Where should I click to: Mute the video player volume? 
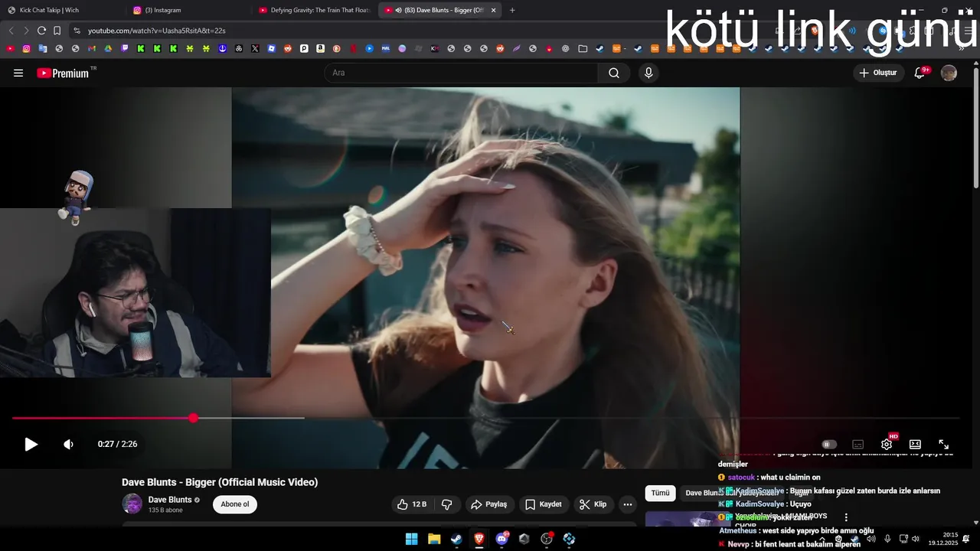tap(68, 444)
